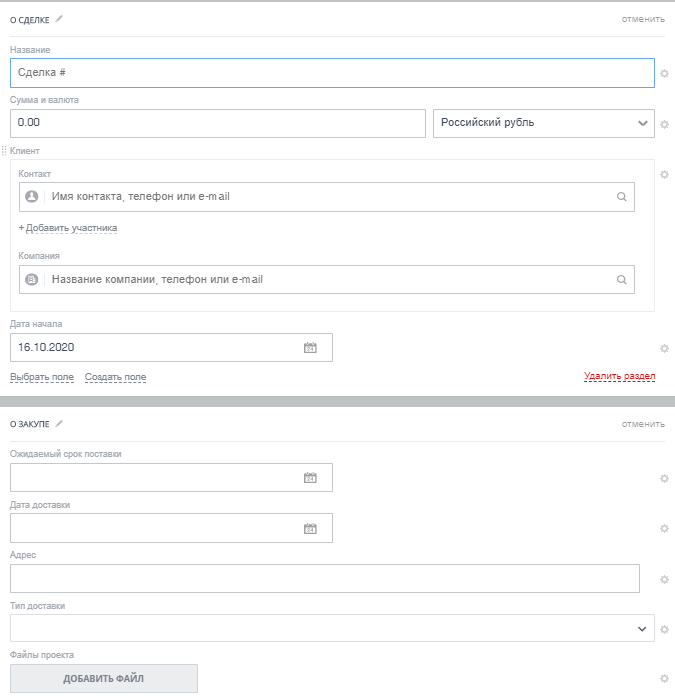Click search magnifier in Контакт field
675x696 pixels.
621,197
